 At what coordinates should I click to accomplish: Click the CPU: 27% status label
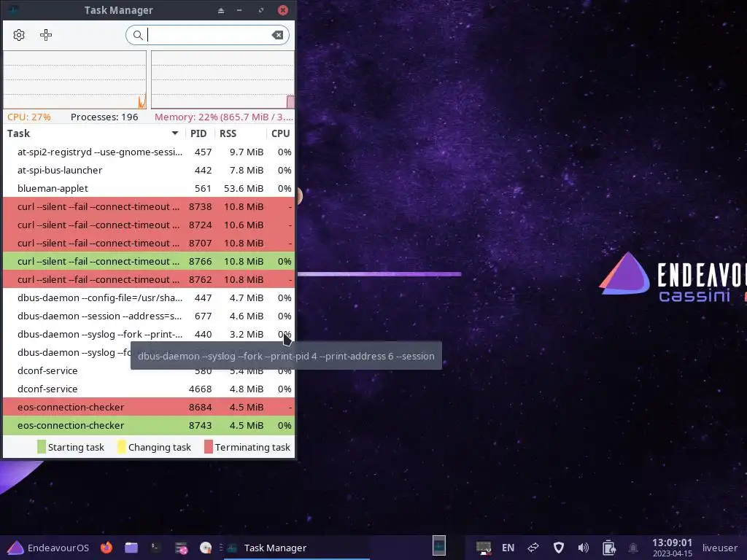29,117
